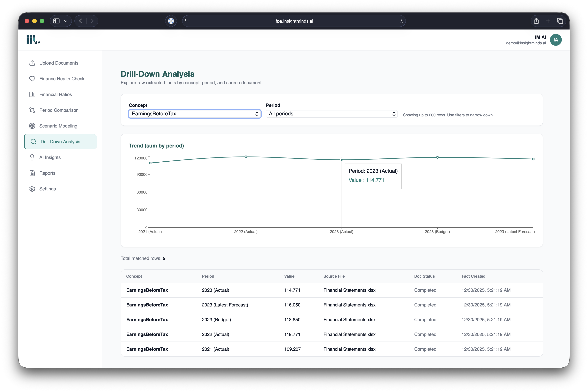Click the fpa.insightminds.ai address bar
The height and width of the screenshot is (392, 588).
click(x=294, y=21)
